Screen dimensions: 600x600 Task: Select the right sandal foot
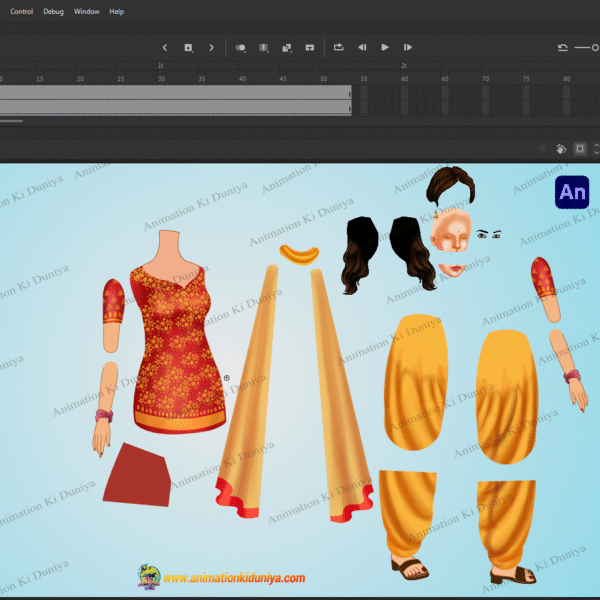click(x=514, y=575)
